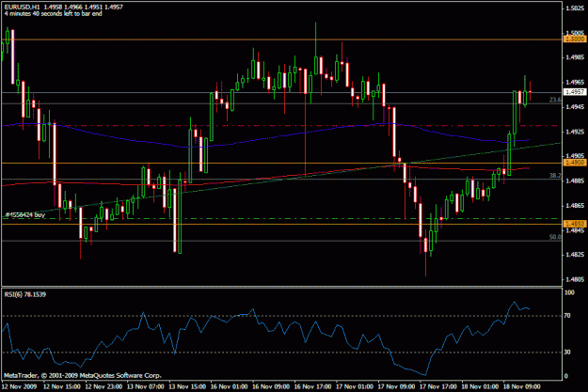Click the '17 Nov 09:00' time axis label
The image size is (588, 392).
pyautogui.click(x=396, y=386)
